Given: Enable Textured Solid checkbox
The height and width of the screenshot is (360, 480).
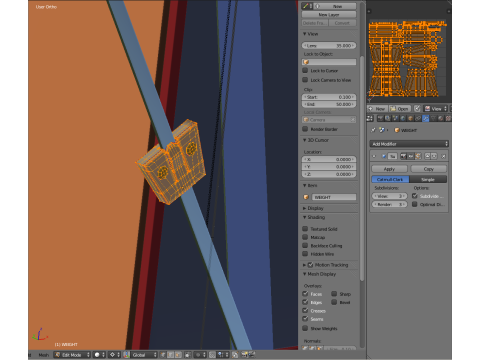Looking at the screenshot, I should [x=305, y=229].
